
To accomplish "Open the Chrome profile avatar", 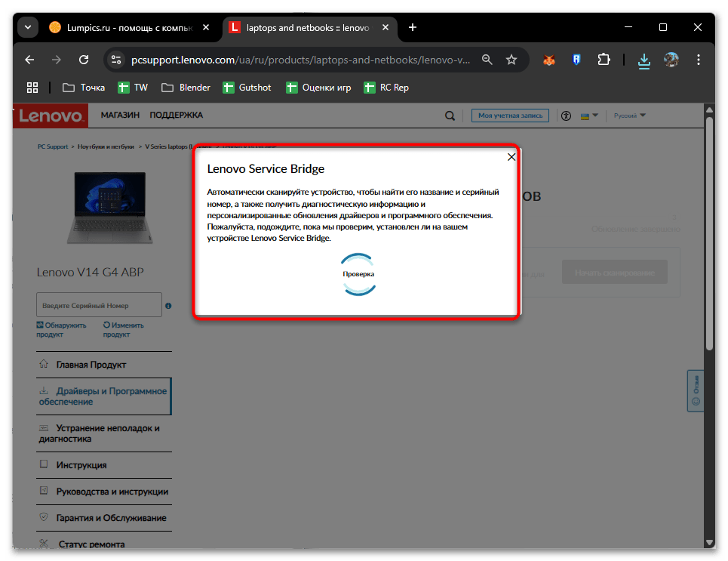I will (x=671, y=60).
